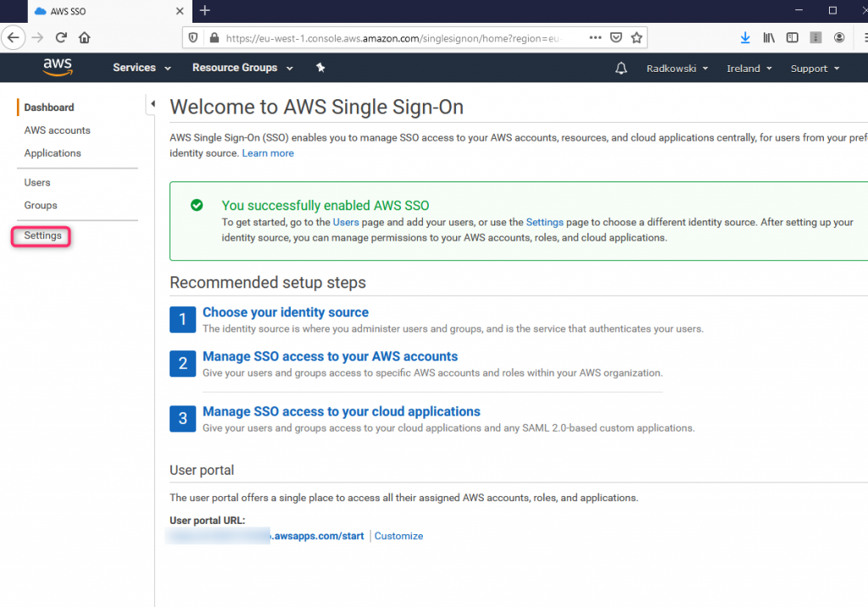Click the Welcome to AWS Single Sign-On heading
Screen dimensions: 868x607
click(317, 107)
